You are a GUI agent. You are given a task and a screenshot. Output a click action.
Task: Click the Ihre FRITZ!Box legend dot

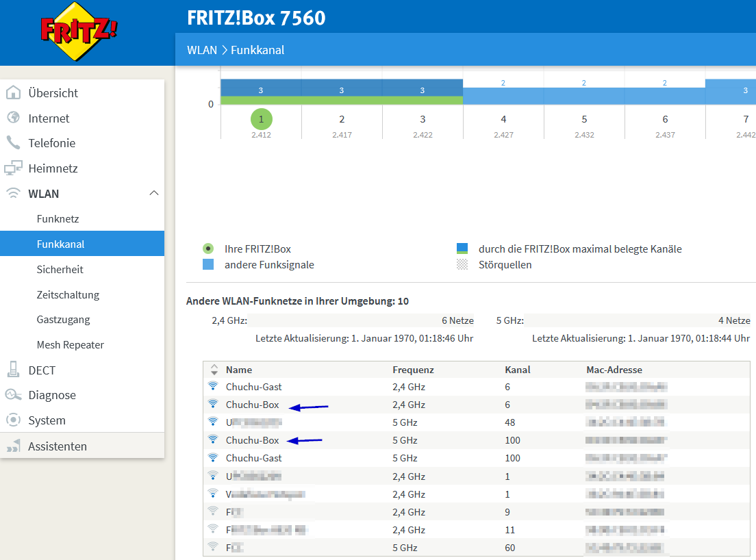[x=207, y=249]
